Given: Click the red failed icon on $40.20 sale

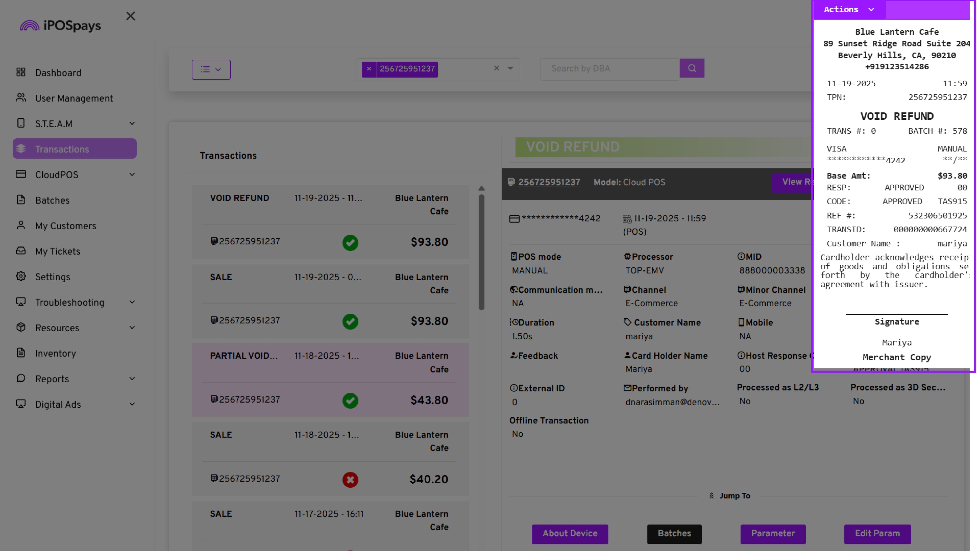Looking at the screenshot, I should [350, 480].
